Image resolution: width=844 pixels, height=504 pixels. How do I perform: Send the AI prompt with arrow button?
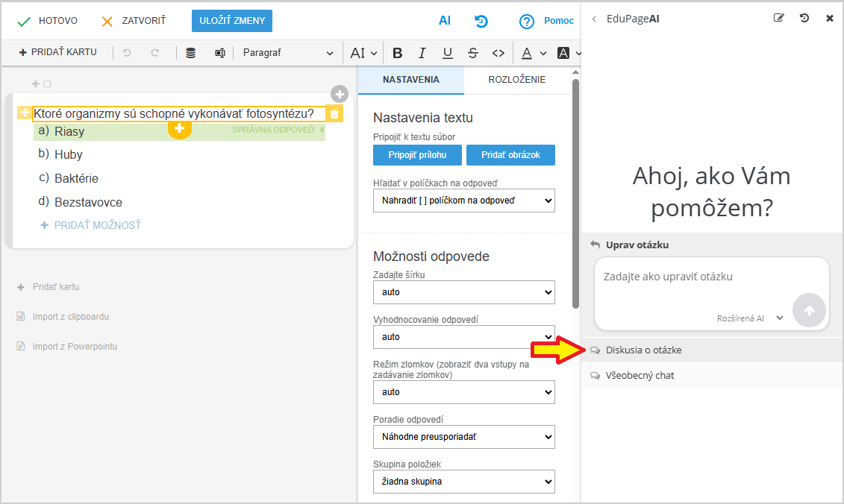click(x=809, y=310)
